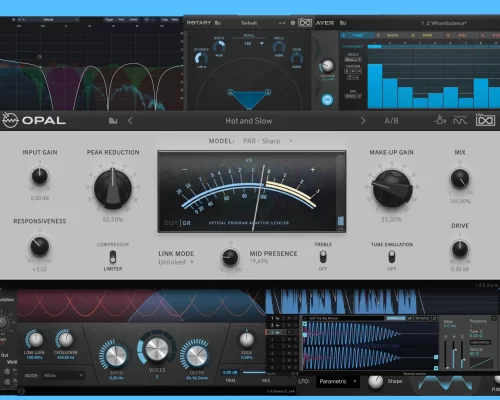Click the Peak Reduction knob
The image size is (500, 400).
(x=113, y=189)
